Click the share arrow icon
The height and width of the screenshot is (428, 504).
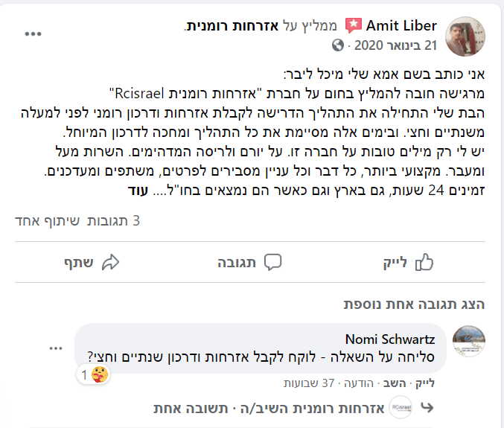(x=111, y=262)
